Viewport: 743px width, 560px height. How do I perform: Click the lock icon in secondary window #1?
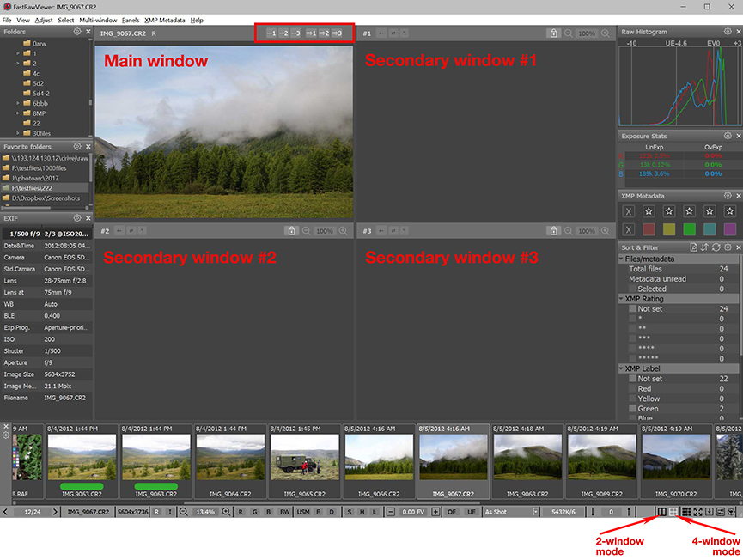pos(555,33)
